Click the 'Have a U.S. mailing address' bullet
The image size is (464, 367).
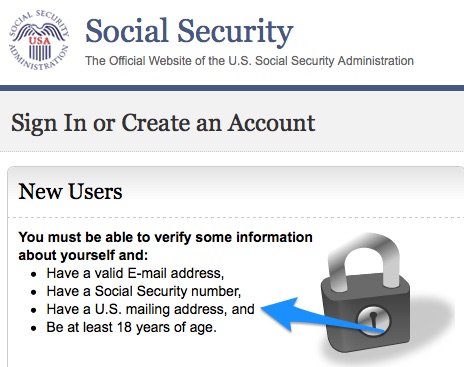pyautogui.click(x=150, y=309)
